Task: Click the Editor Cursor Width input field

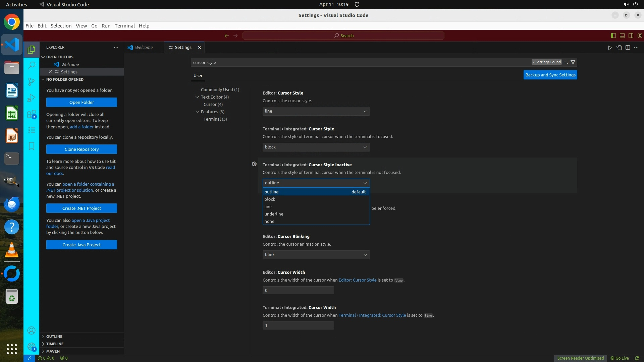Action: [x=298, y=291]
